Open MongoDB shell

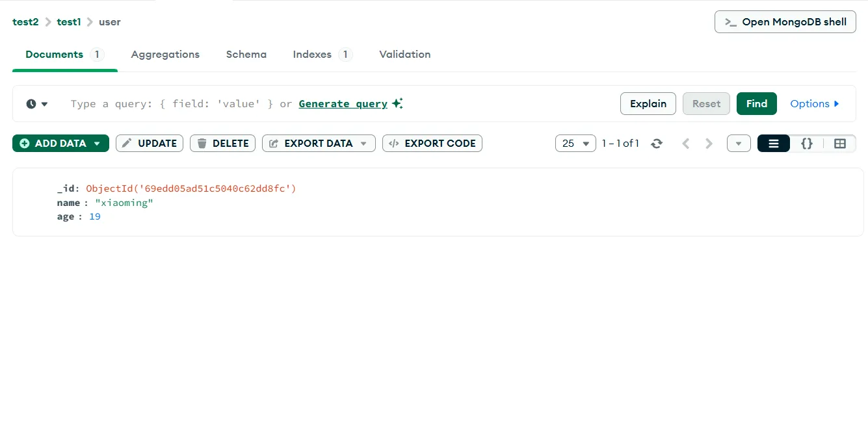(785, 22)
